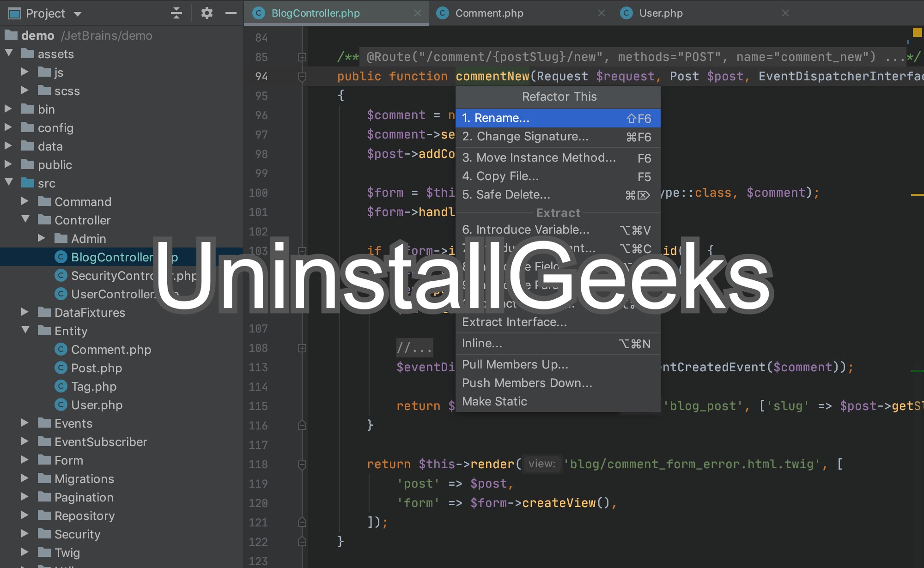Select the demo project root
Image resolution: width=924 pixels, height=568 pixels.
tap(38, 36)
